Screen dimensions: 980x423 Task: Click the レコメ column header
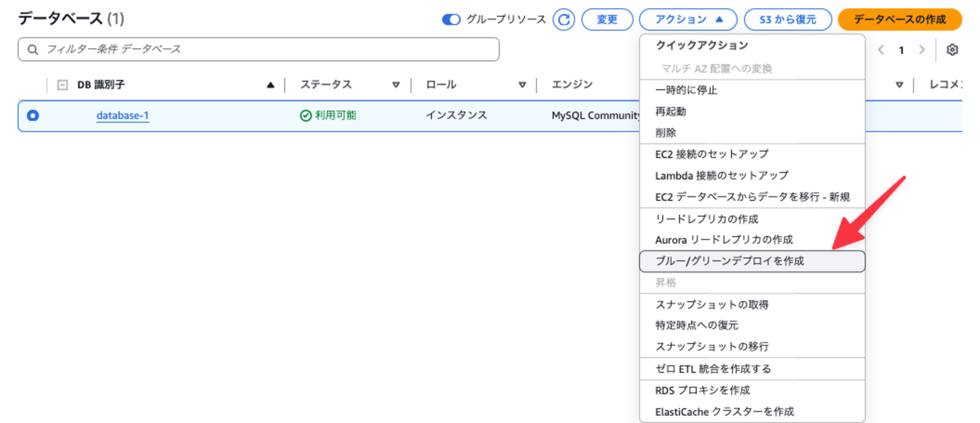tap(946, 85)
